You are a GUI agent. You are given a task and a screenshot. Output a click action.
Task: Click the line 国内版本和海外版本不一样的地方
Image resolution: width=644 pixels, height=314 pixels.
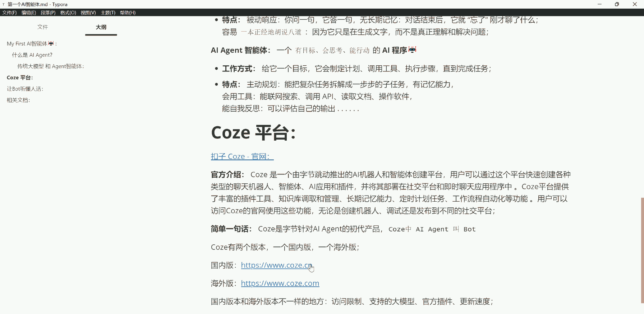coord(352,301)
